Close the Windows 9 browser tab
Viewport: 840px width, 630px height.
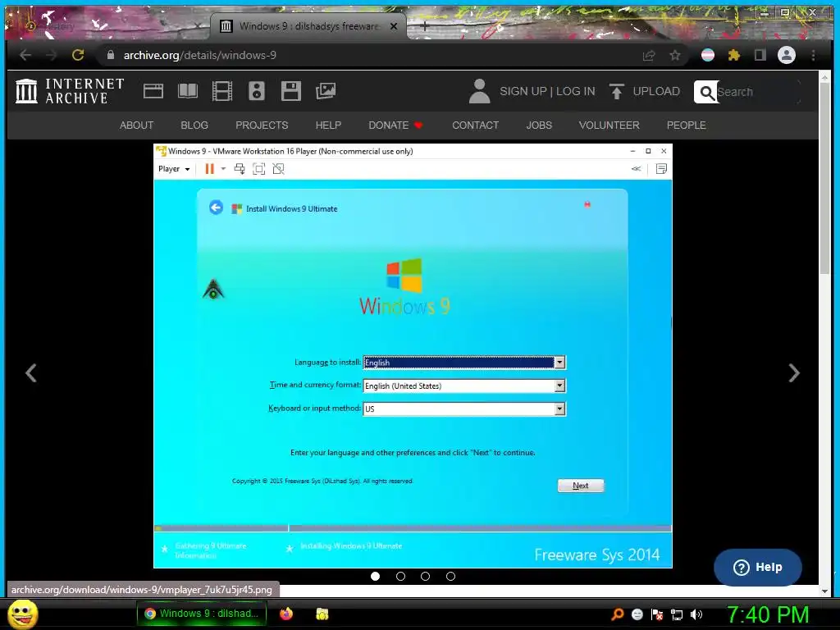(394, 25)
